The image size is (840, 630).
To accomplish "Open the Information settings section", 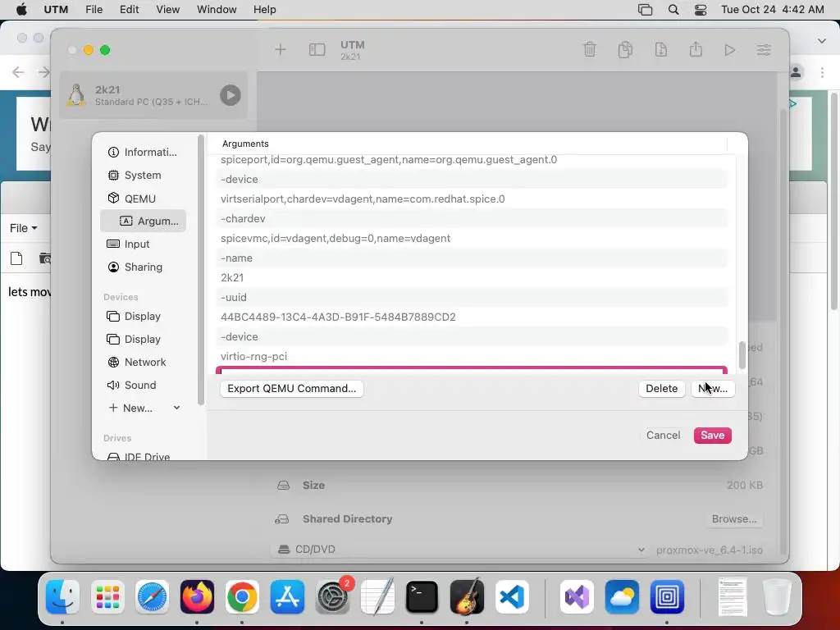I will [x=143, y=152].
